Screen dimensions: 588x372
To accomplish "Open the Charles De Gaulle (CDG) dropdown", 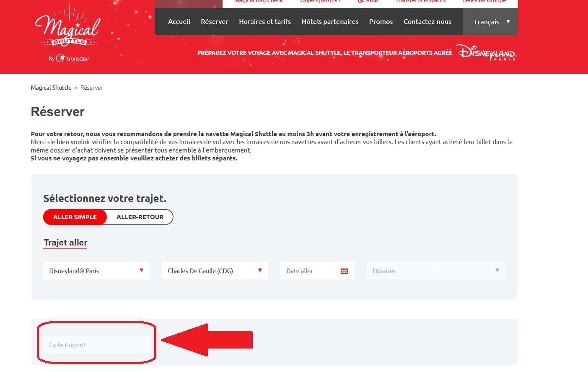I will click(x=215, y=271).
